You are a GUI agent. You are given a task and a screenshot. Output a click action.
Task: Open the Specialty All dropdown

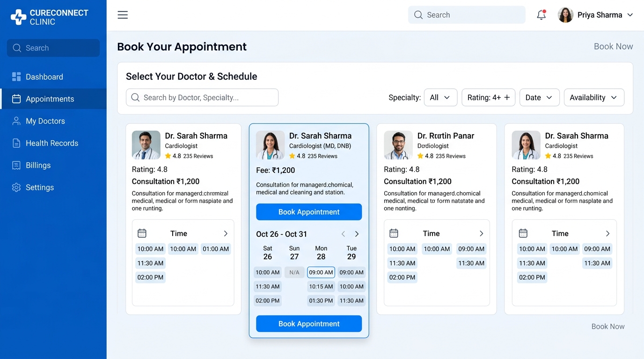(x=440, y=97)
